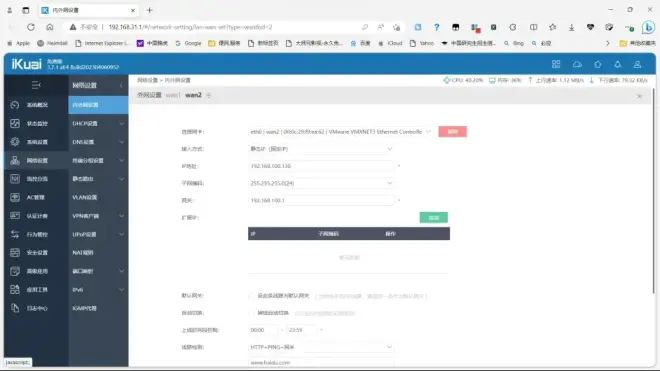Open AC管理 icon in sidebar
Viewport: 660px width, 371px height.
pyautogui.click(x=15, y=197)
